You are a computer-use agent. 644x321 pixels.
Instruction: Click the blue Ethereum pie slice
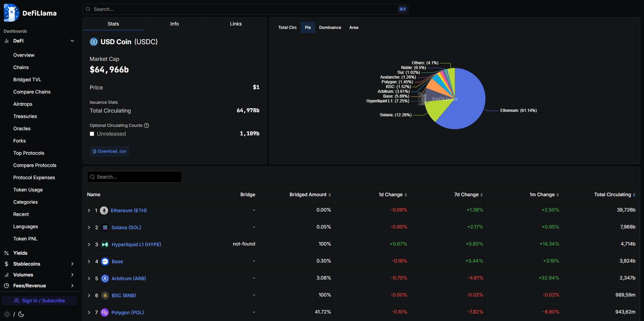[469, 102]
